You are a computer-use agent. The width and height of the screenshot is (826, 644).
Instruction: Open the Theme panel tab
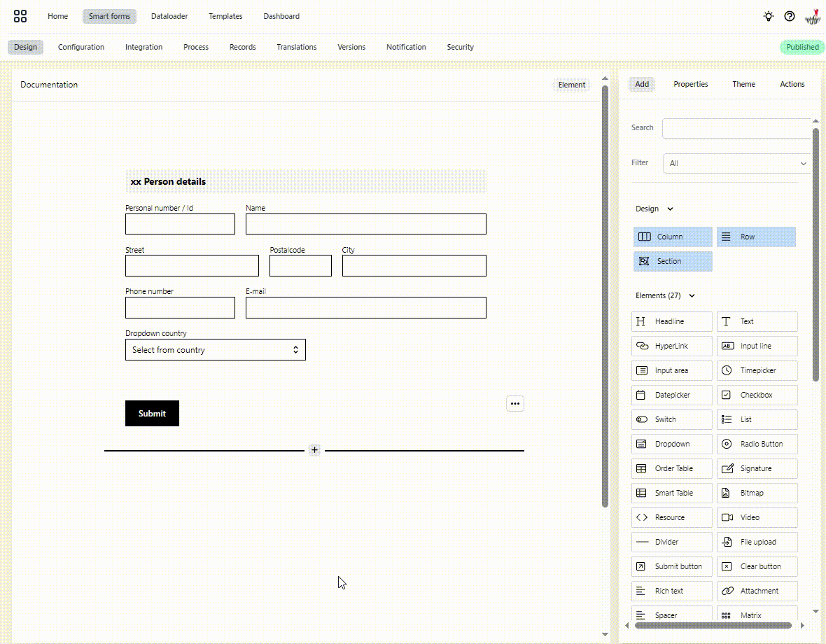pyautogui.click(x=743, y=84)
